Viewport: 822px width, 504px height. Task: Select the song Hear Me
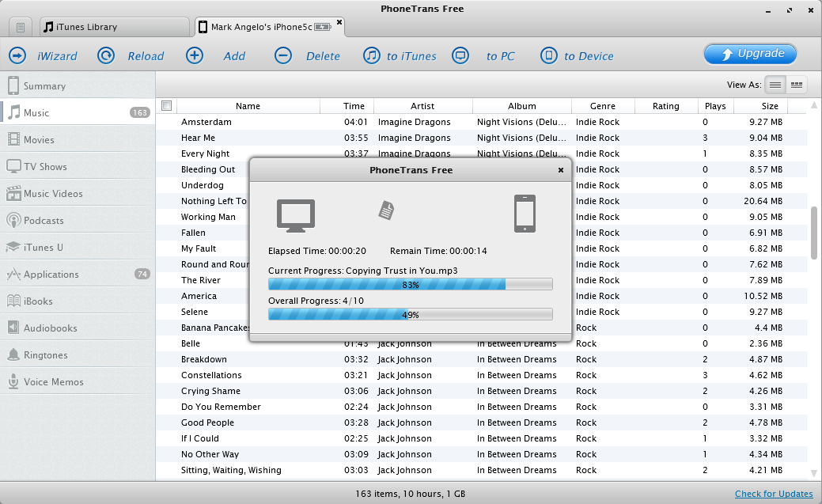click(x=198, y=138)
